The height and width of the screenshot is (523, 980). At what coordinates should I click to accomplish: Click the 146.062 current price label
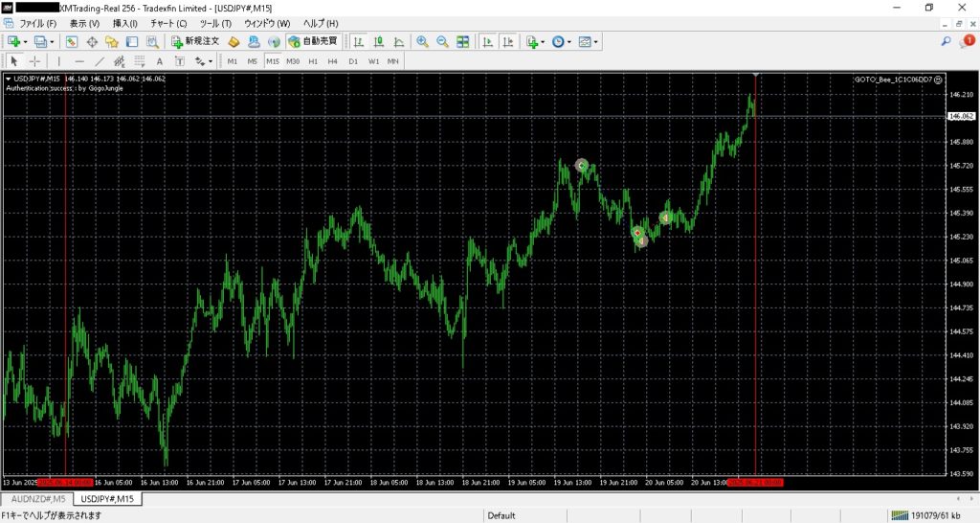[960, 117]
